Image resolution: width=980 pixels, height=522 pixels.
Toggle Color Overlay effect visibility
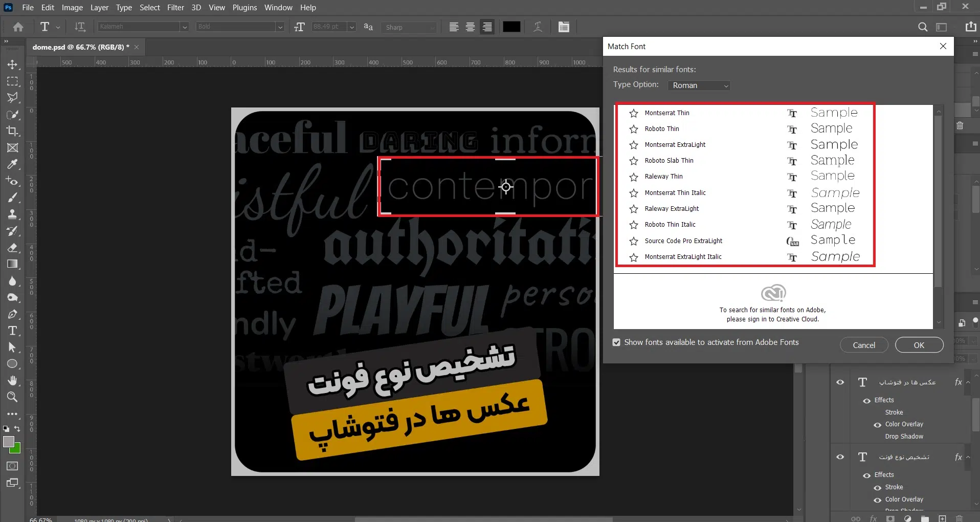pos(877,425)
